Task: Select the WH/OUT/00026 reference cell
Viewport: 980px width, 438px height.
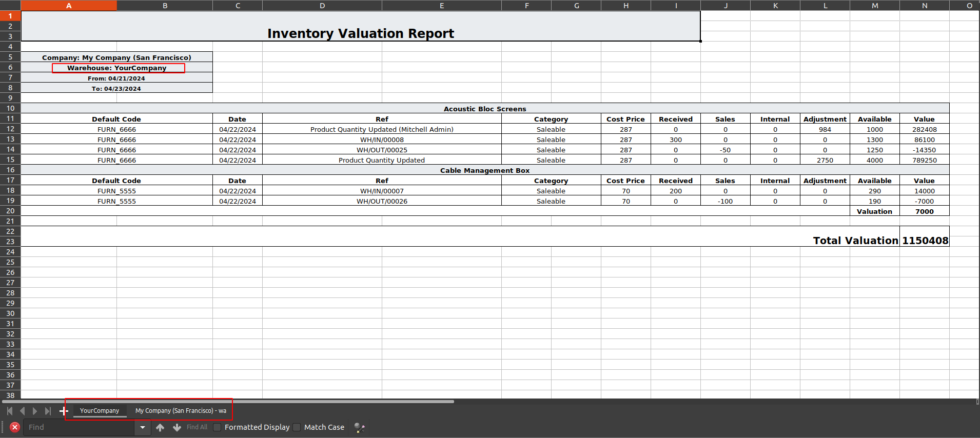Action: point(382,201)
